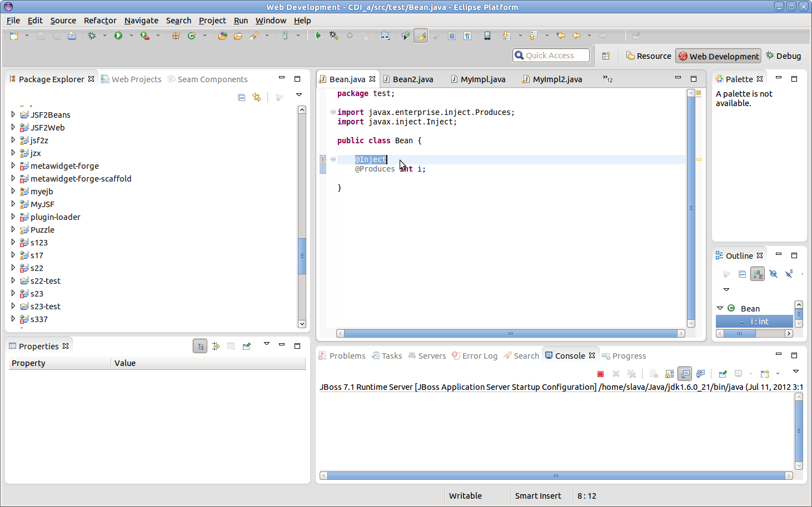Viewport: 812px width, 507px height.
Task: Open the Refactor menu
Action: [100, 21]
